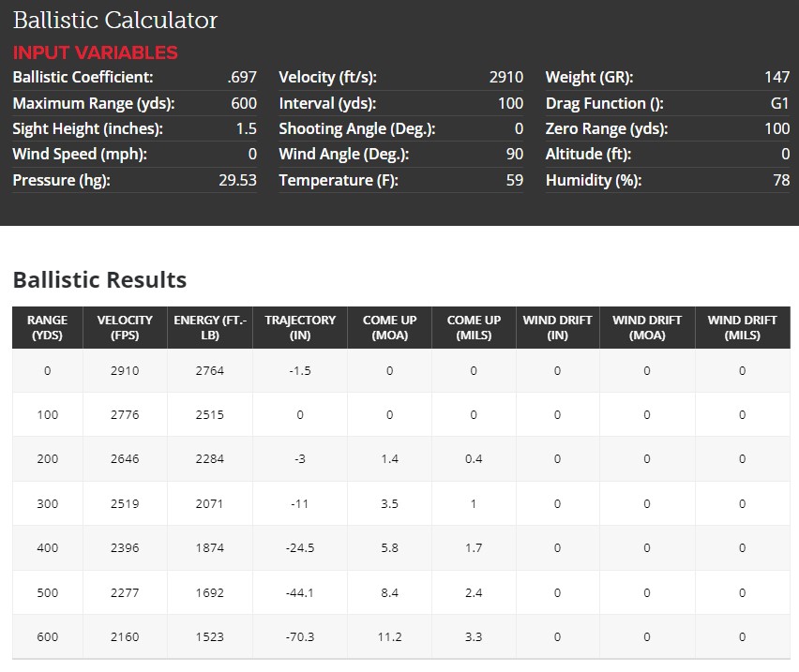Viewport: 799px width, 672px height.
Task: Click the trajectory cell showing -70.3
Action: click(x=300, y=636)
